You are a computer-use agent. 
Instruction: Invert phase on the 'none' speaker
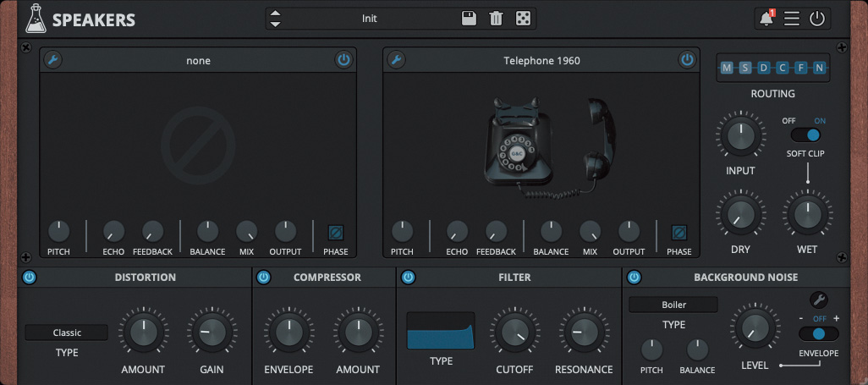tap(336, 233)
